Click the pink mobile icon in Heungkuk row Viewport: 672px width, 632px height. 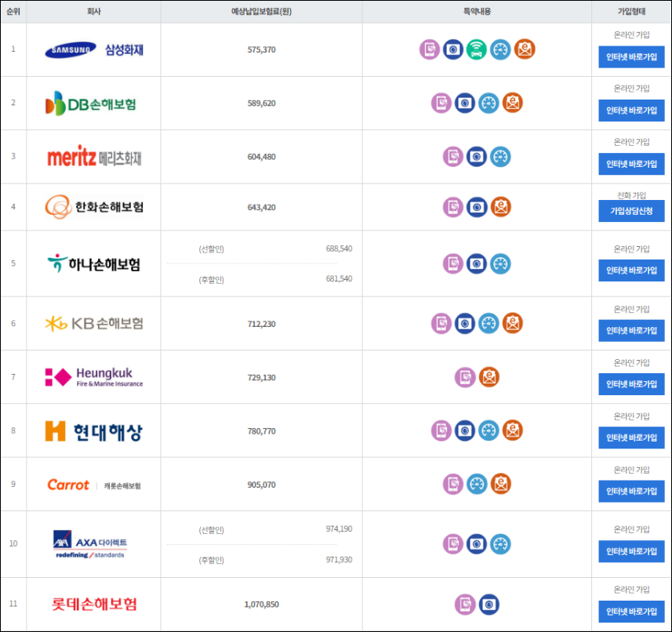coord(465,377)
